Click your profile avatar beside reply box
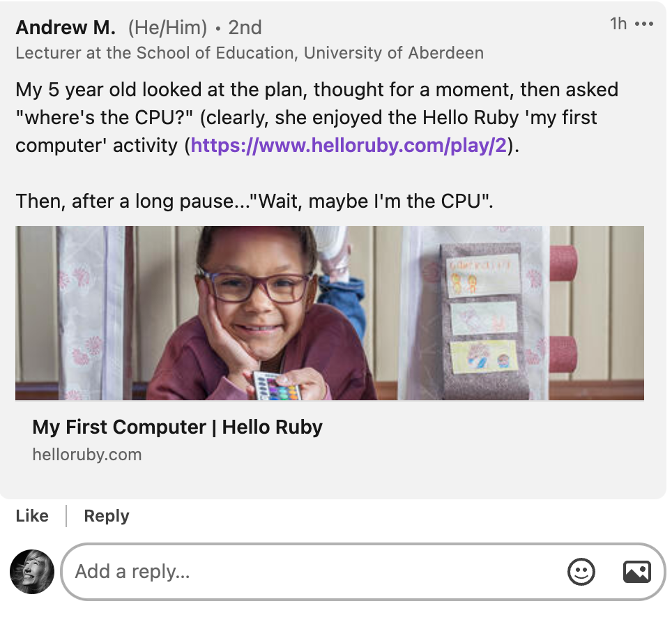 (32, 572)
